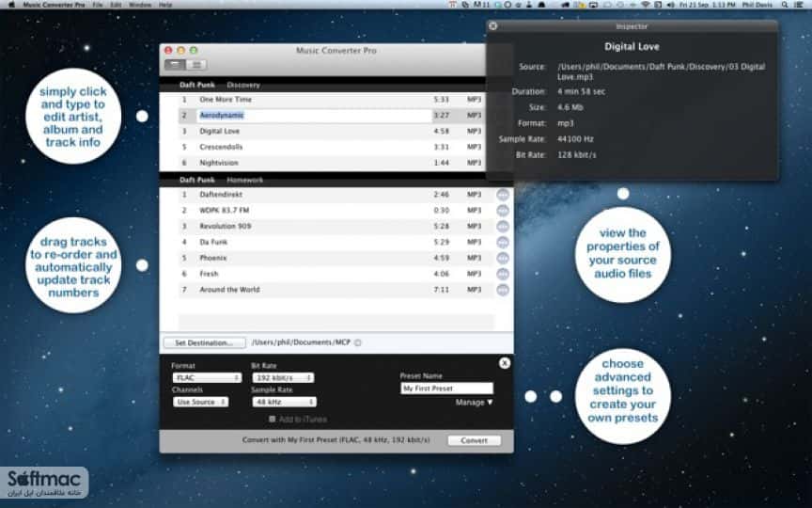
Task: Select the Fresh track name
Action: click(x=209, y=274)
